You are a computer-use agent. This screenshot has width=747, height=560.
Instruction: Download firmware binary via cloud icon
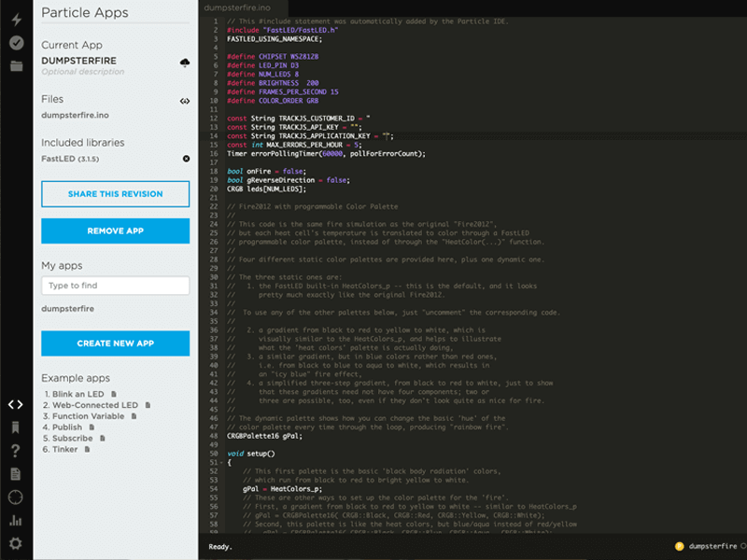click(x=185, y=63)
